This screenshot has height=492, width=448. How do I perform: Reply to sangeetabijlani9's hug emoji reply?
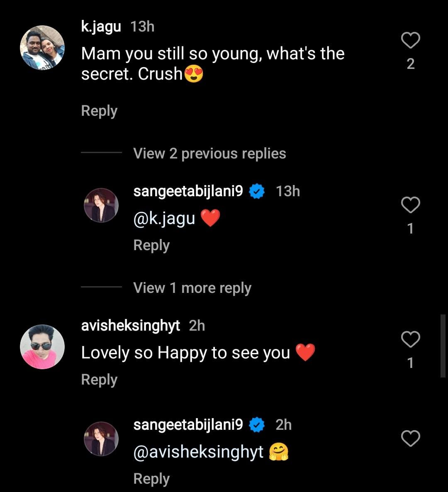click(x=151, y=479)
